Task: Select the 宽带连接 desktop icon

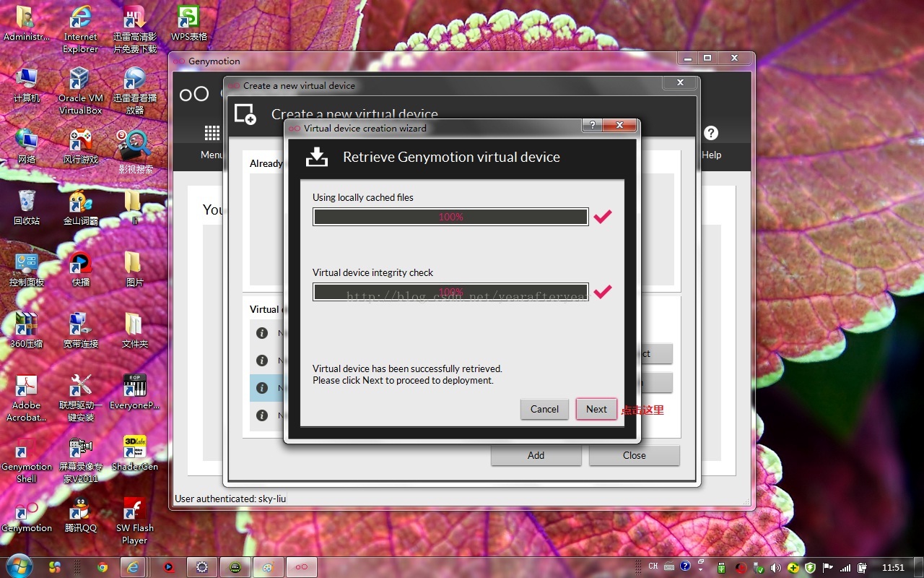Action: pos(80,331)
